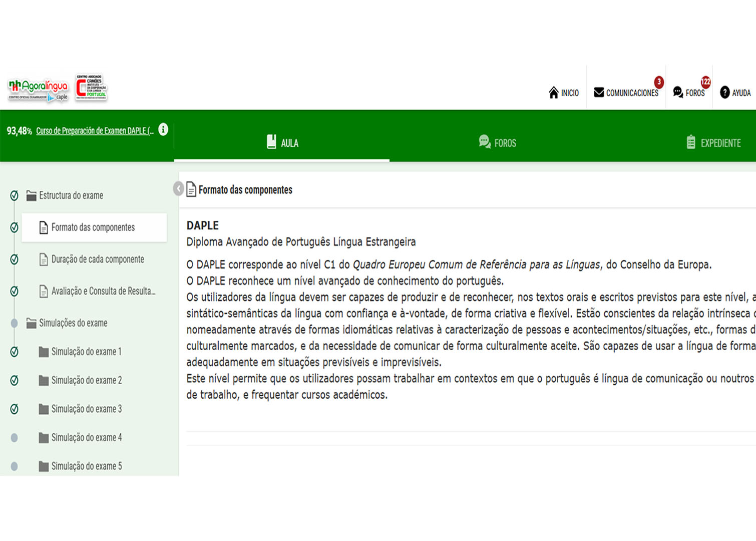Toggle the completion check for Estructura do exame
Screen dimensions: 756x541
15,195
